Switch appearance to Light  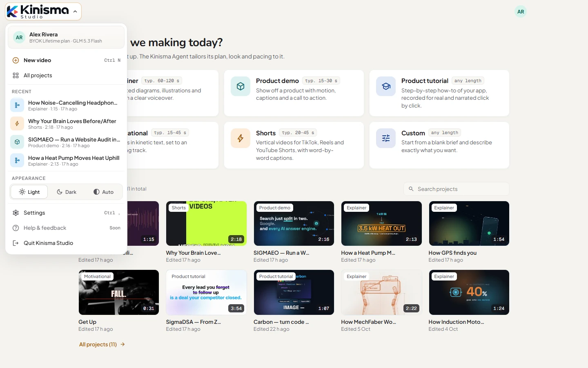tap(29, 192)
